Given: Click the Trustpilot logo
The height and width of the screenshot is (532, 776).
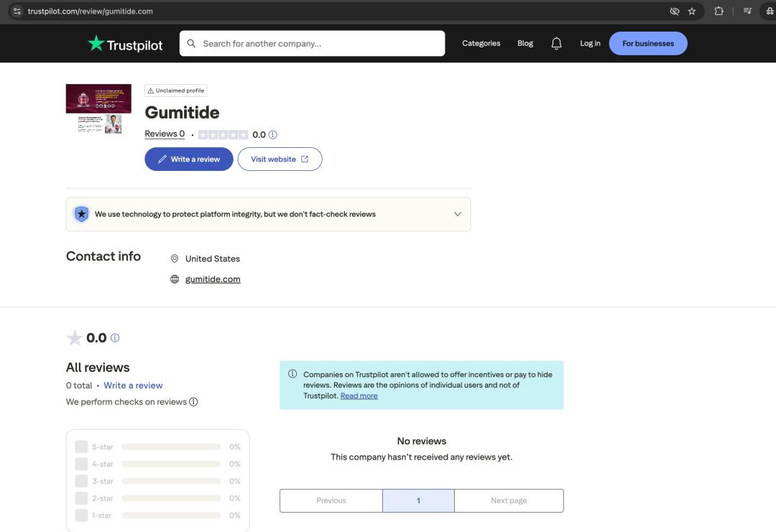Looking at the screenshot, I should coord(125,44).
